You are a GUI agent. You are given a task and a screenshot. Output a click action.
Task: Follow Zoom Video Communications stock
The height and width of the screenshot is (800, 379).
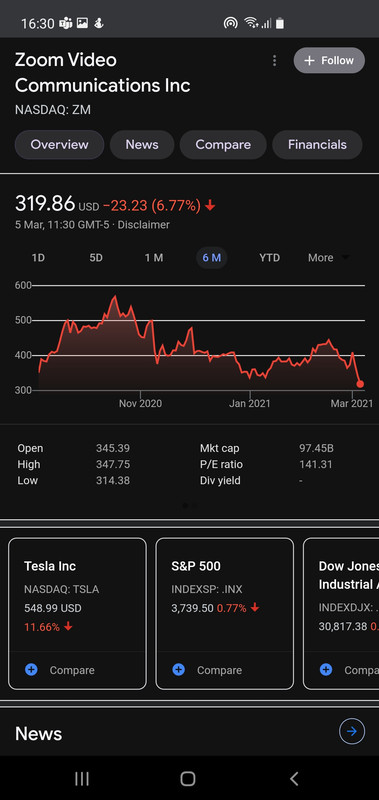coord(329,61)
